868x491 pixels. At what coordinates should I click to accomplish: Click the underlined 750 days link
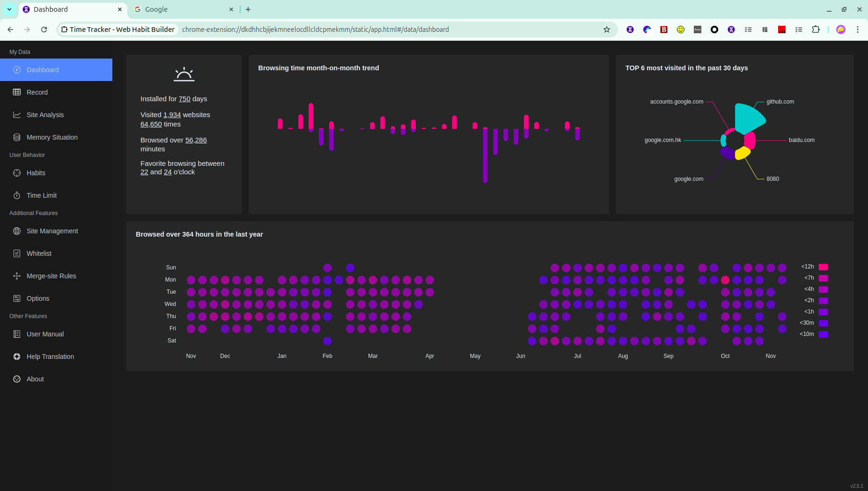(x=184, y=98)
